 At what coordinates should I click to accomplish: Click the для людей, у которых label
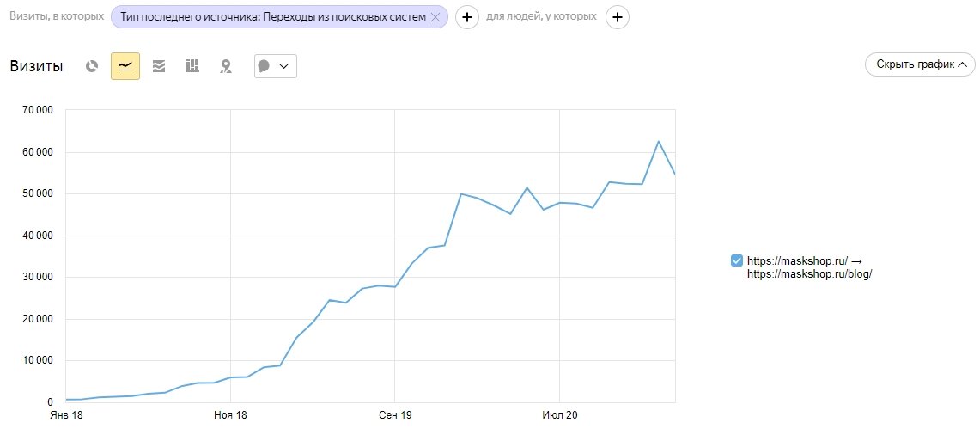coord(541,16)
